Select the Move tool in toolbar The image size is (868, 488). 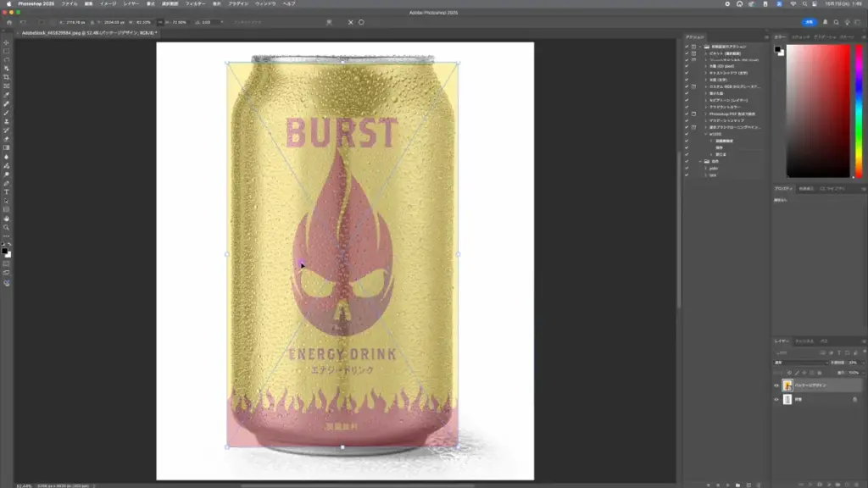[x=6, y=42]
